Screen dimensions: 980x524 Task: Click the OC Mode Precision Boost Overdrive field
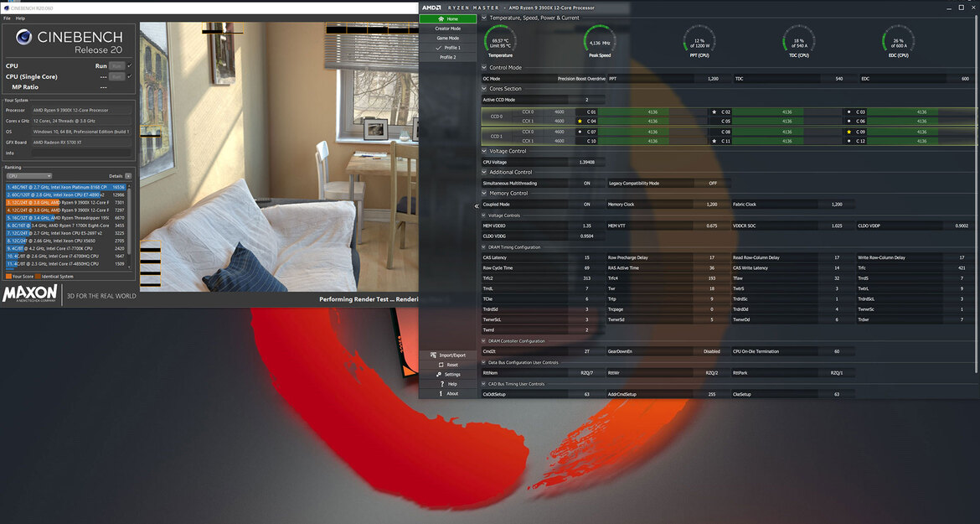543,79
